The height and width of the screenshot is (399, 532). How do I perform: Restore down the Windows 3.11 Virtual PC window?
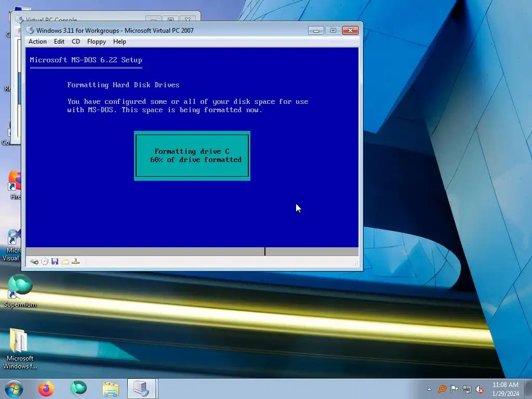[333, 31]
